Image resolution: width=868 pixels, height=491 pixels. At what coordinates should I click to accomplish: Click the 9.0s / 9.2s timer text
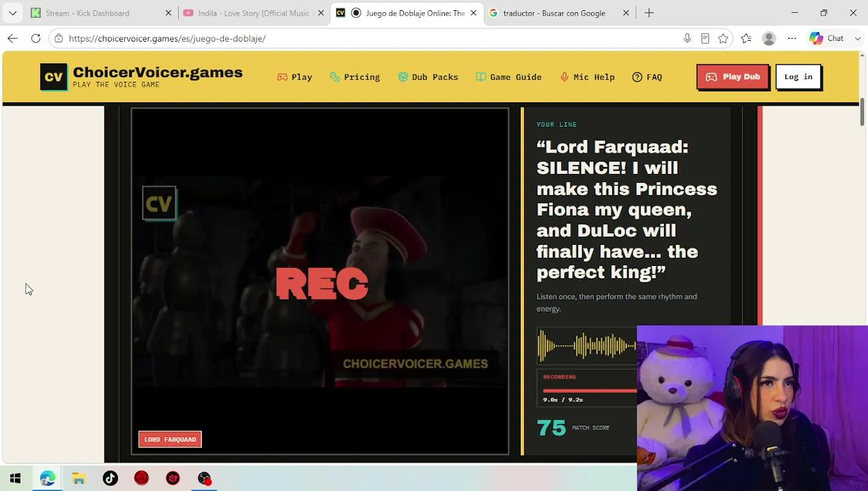click(563, 400)
